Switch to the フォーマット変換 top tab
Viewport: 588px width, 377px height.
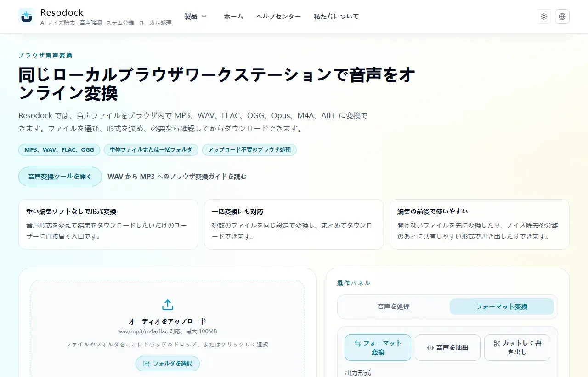(502, 307)
